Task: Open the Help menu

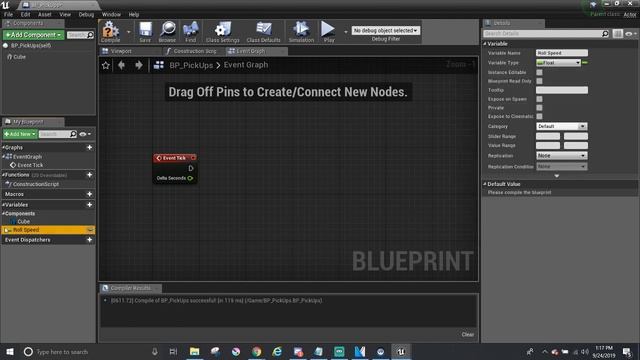Action: [134, 14]
